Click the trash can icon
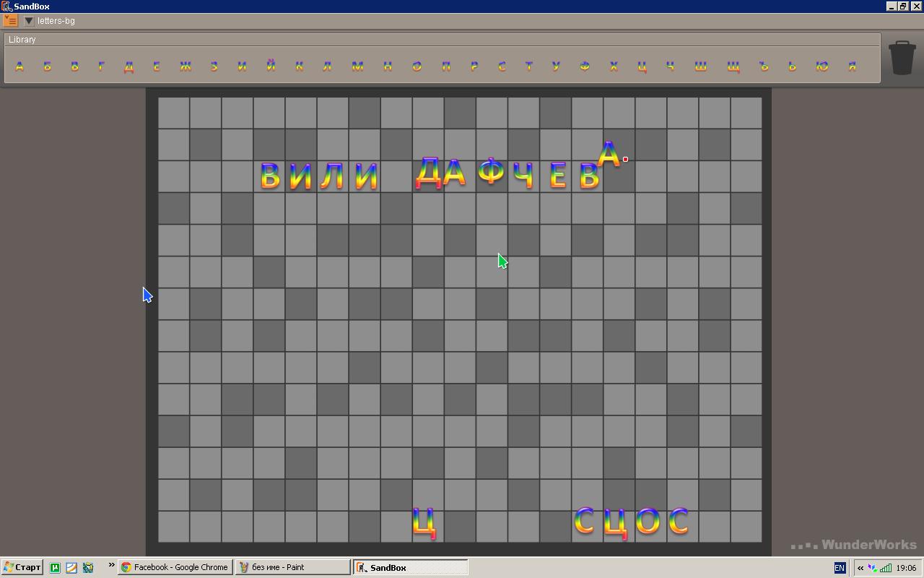924x578 pixels. tap(902, 58)
